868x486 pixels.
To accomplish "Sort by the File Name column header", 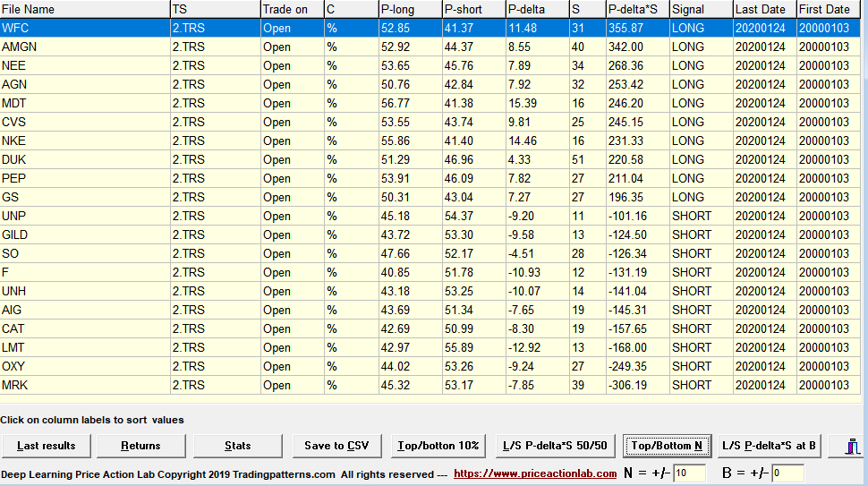I will point(84,9).
